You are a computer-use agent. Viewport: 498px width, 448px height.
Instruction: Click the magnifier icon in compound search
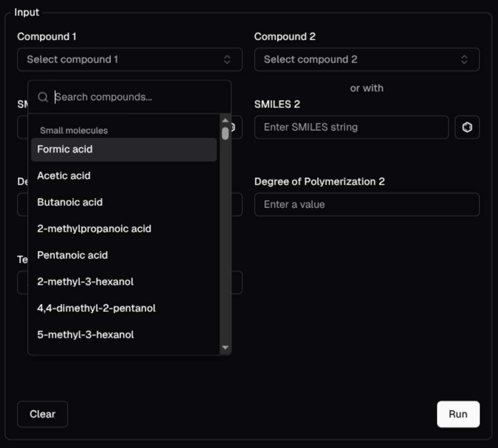coord(43,97)
